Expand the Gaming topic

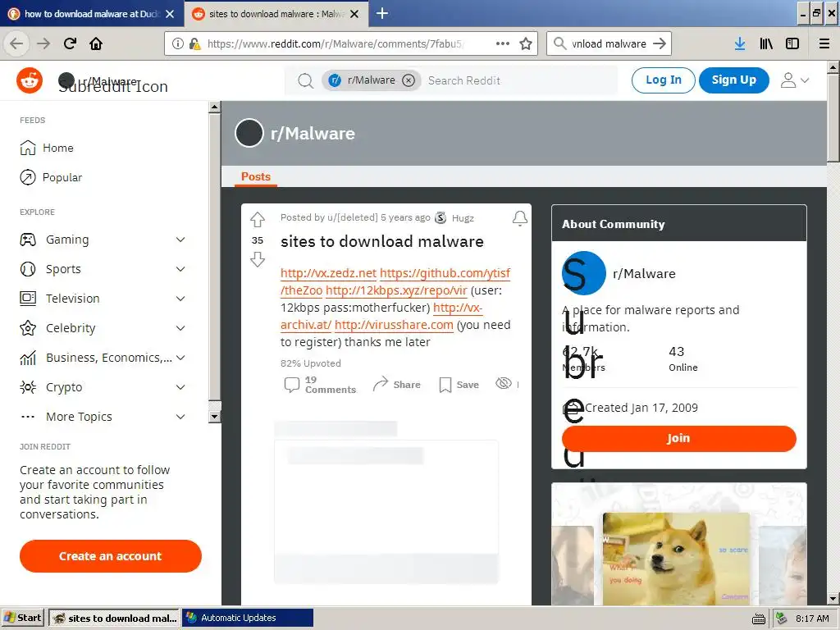pos(180,240)
